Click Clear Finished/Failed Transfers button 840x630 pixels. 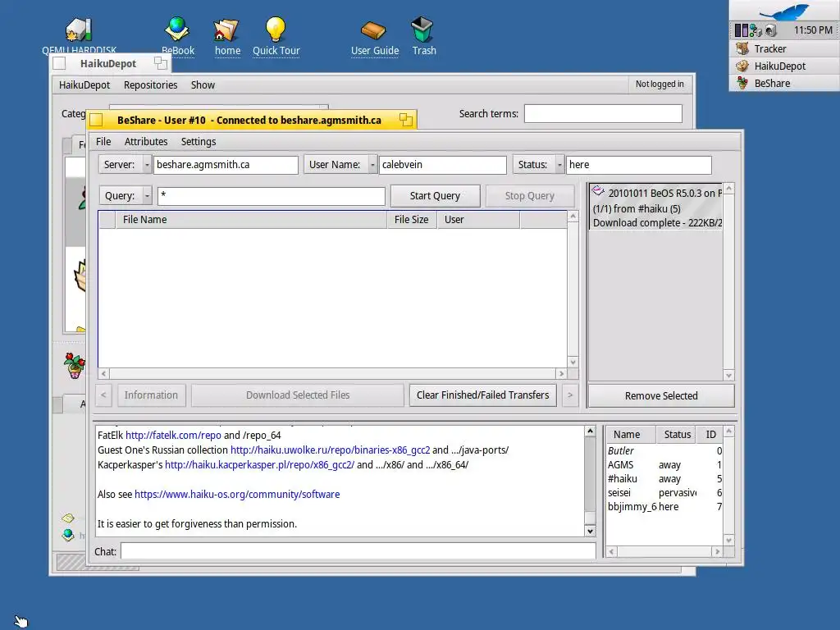[482, 395]
